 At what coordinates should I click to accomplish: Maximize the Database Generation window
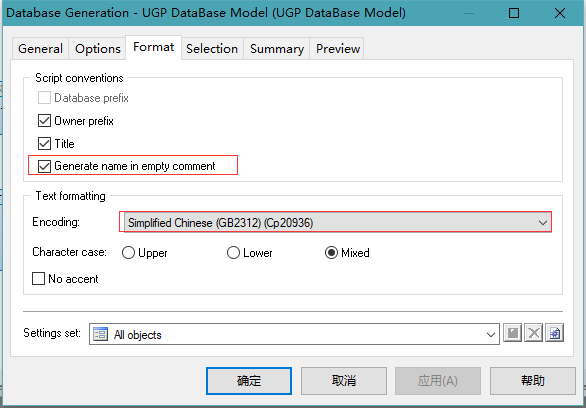(514, 13)
